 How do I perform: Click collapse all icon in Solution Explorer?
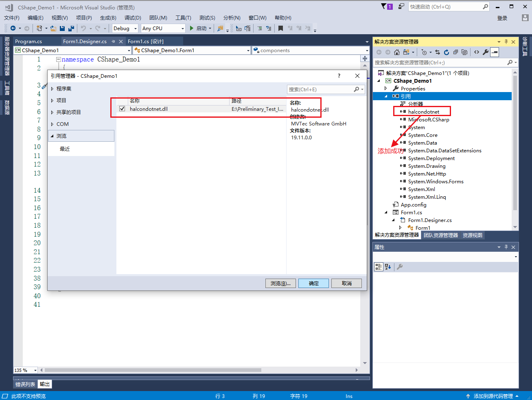click(x=455, y=52)
